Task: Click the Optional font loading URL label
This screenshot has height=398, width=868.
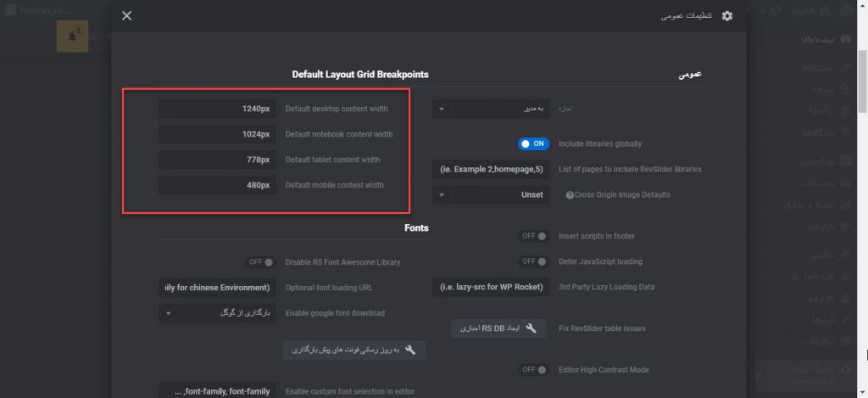Action: (329, 288)
